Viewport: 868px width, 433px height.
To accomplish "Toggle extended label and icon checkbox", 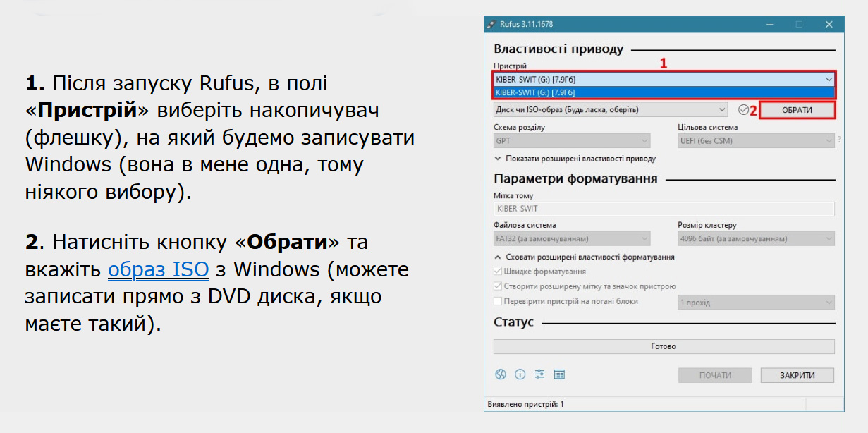I will [x=499, y=286].
